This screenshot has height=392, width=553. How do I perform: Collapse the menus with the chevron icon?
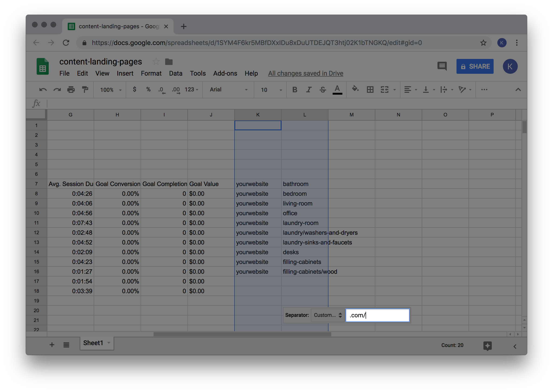518,90
